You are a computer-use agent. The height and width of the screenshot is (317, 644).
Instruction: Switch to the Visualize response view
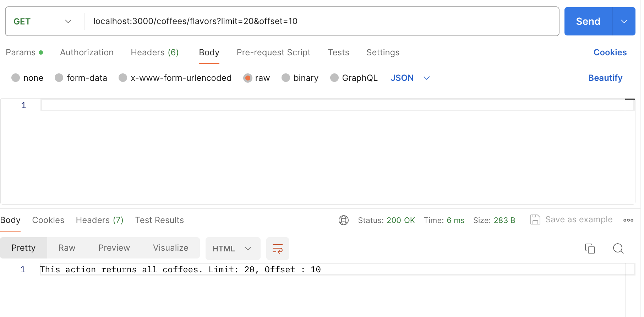tap(170, 248)
